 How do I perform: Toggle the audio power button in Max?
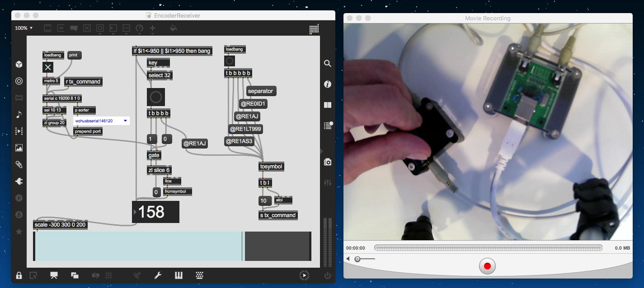pyautogui.click(x=328, y=275)
